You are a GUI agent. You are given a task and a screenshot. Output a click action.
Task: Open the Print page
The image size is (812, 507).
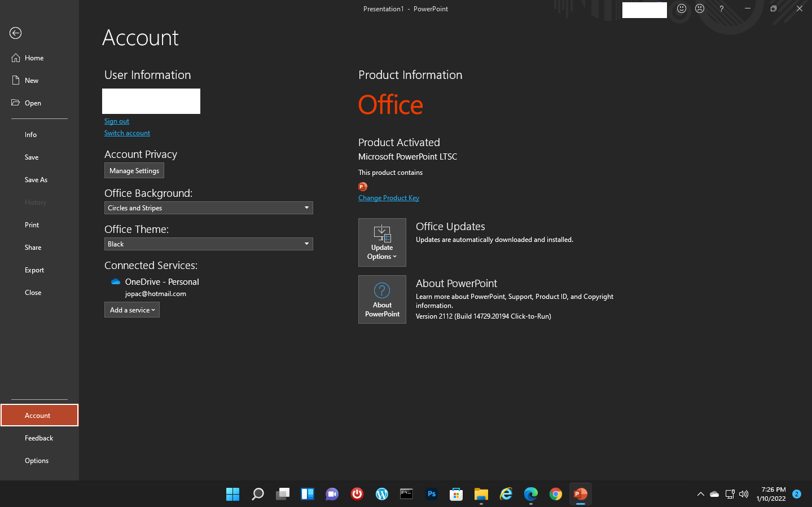pyautogui.click(x=39, y=225)
